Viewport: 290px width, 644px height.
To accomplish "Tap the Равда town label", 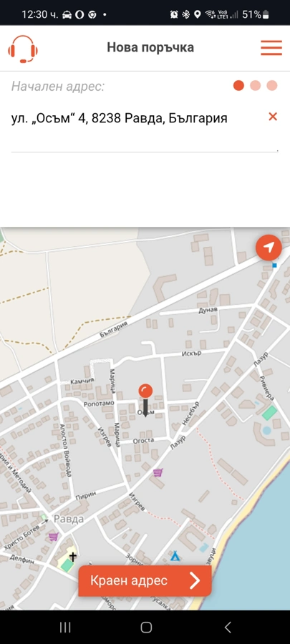I will [x=69, y=519].
